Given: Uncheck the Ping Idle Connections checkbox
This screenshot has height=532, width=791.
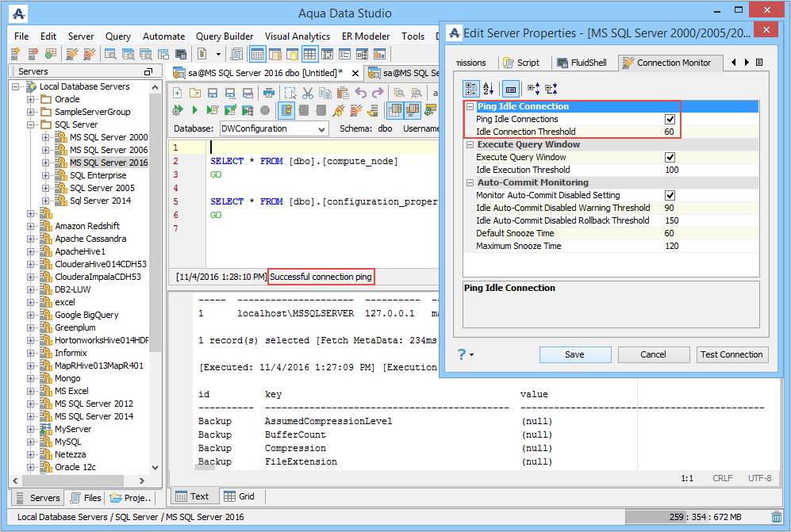Looking at the screenshot, I should (670, 119).
